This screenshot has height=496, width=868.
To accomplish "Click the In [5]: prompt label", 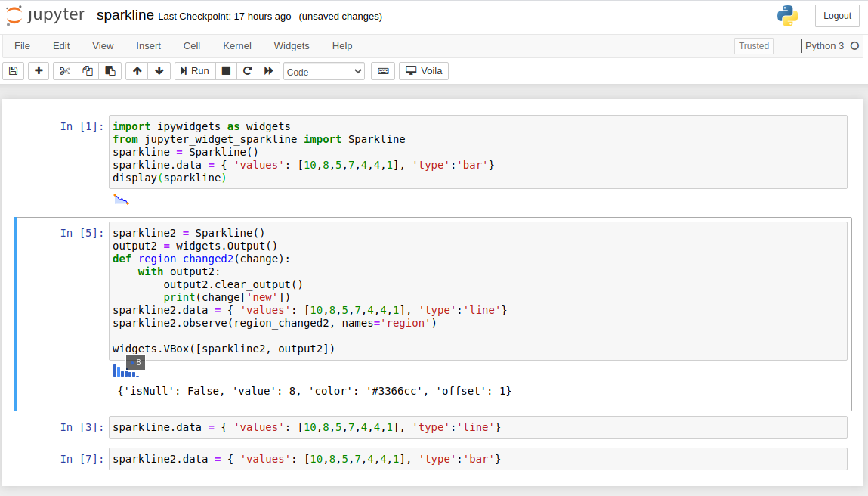I will click(82, 233).
